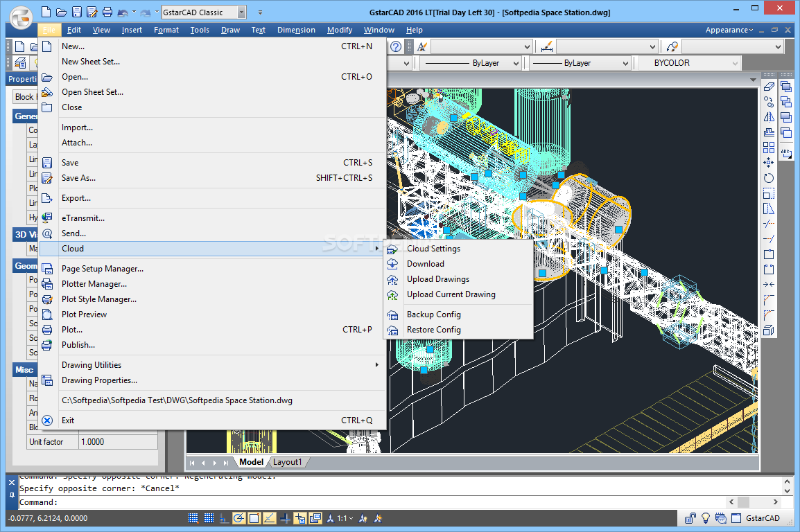
Task: Select the Copy objects tool
Action: pyautogui.click(x=769, y=102)
